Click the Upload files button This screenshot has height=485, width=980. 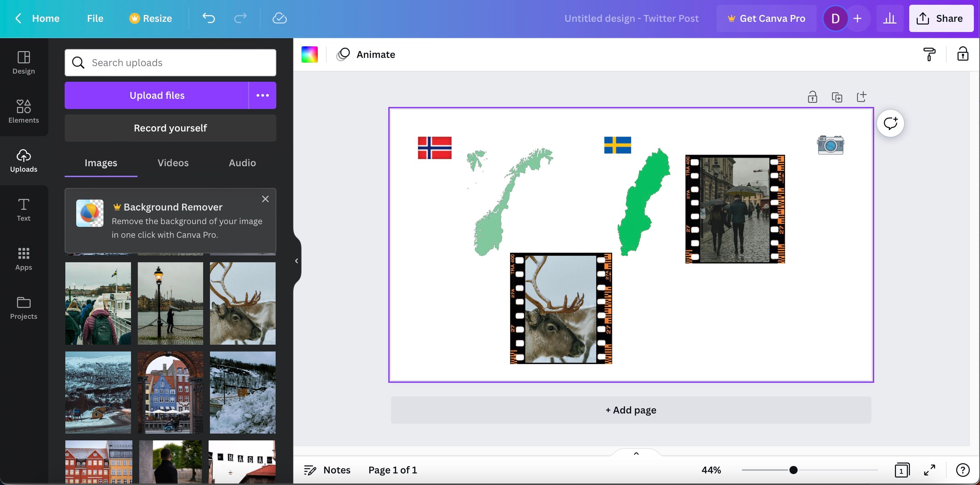(157, 96)
